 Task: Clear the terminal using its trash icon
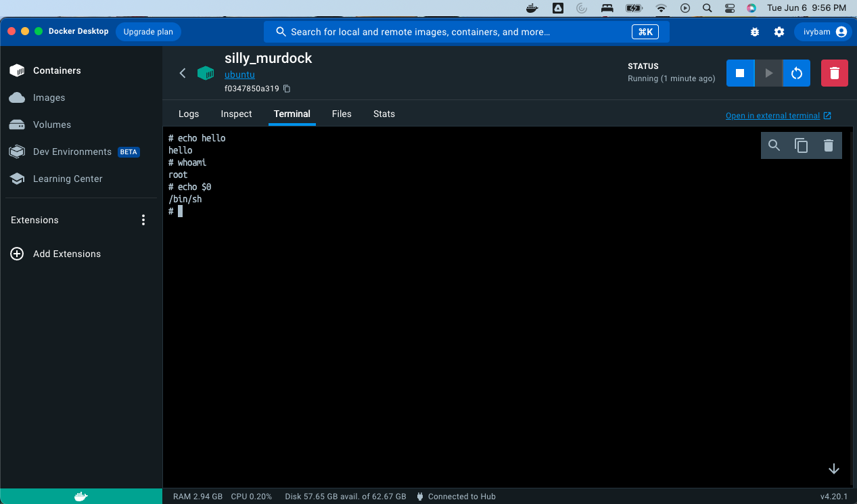point(829,145)
